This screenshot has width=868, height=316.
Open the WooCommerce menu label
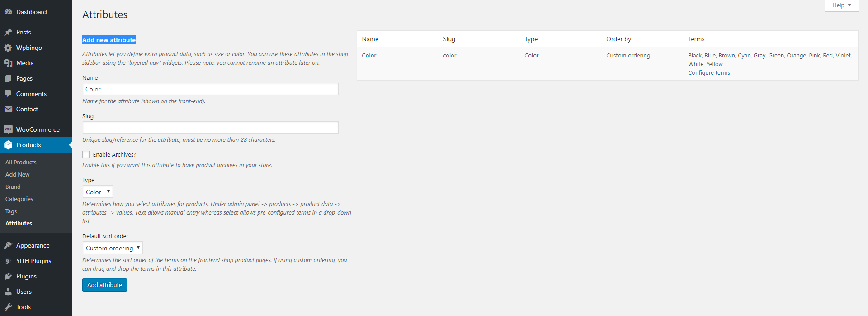tap(38, 129)
